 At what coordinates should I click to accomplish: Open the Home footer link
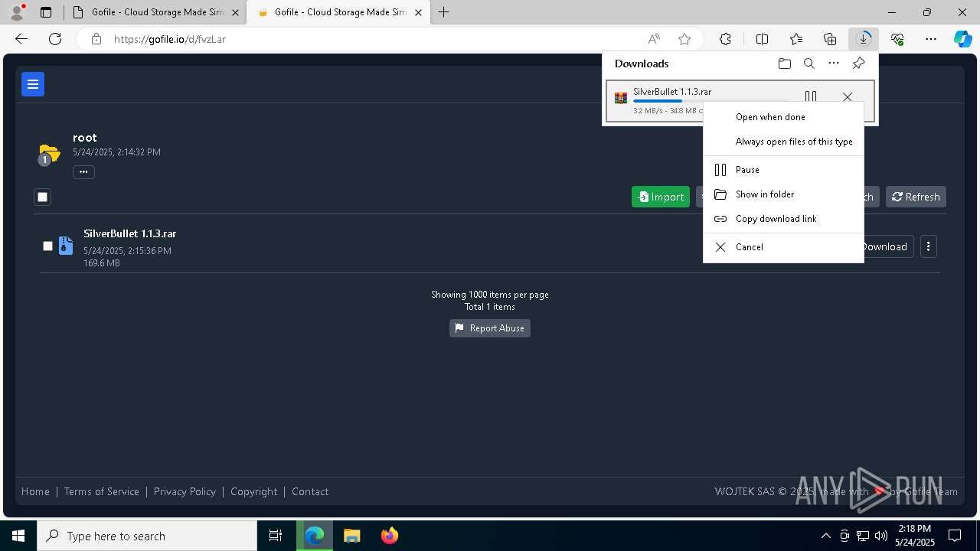coord(35,491)
